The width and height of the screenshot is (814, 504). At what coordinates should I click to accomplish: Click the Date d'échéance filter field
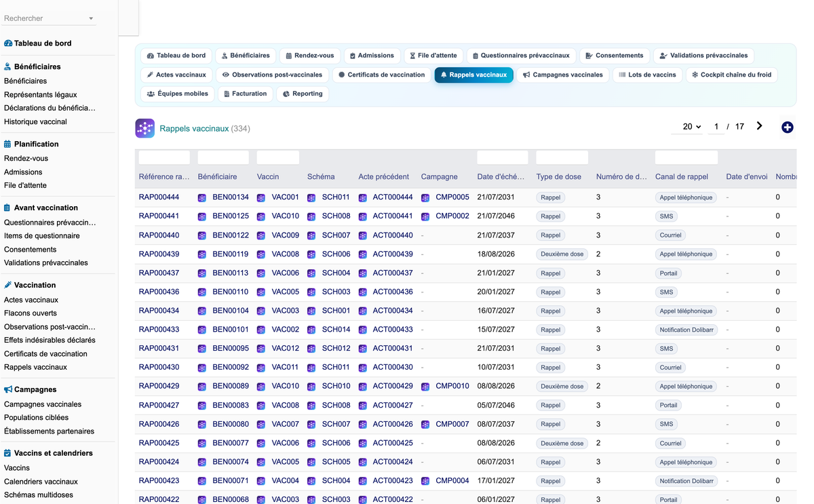503,157
